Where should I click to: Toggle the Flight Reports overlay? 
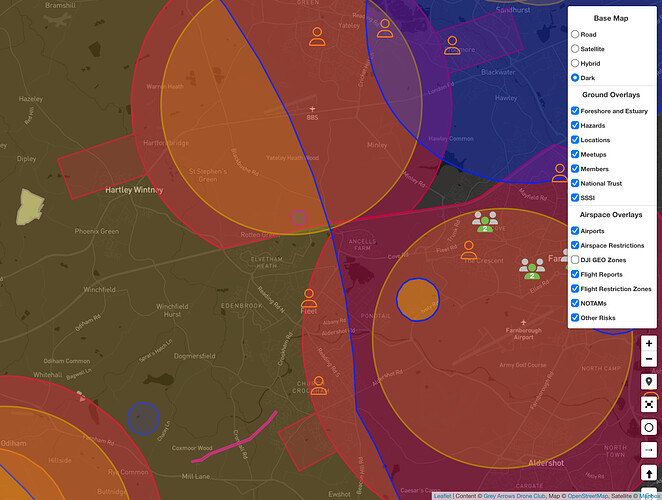575,274
